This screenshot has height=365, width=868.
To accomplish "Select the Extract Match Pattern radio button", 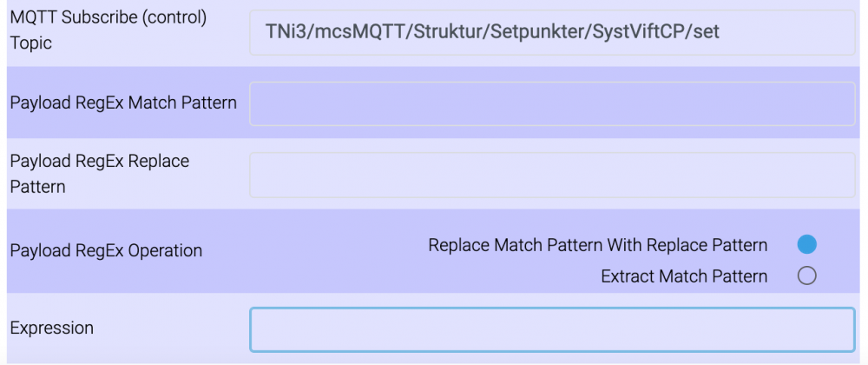I will 807,276.
